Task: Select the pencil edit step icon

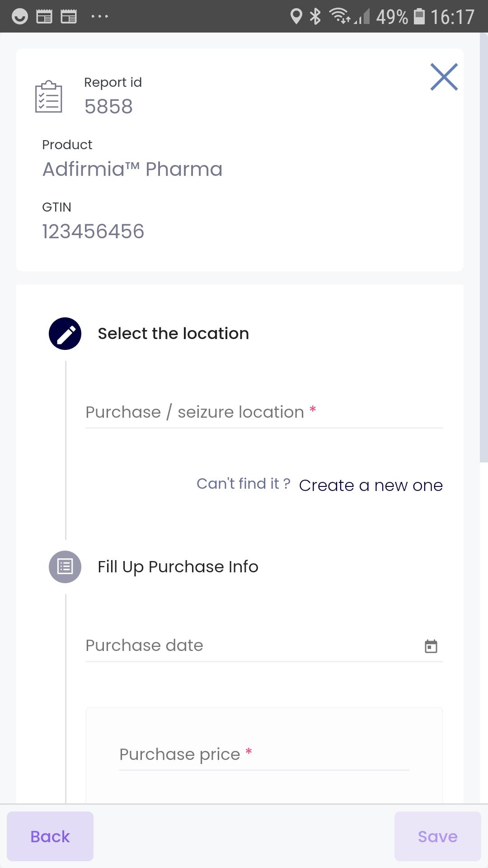Action: point(65,334)
